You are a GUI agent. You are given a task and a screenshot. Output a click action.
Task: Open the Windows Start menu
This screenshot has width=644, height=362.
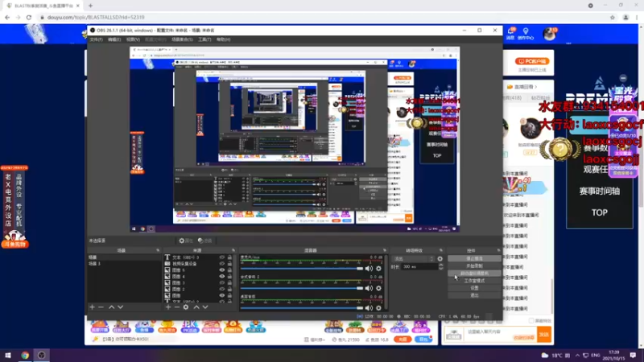point(8,356)
